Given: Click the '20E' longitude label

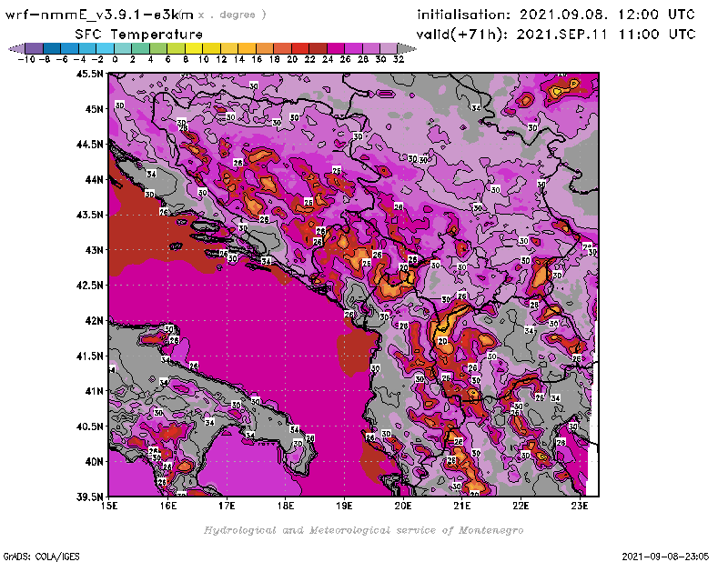Looking at the screenshot, I should pyautogui.click(x=403, y=506).
